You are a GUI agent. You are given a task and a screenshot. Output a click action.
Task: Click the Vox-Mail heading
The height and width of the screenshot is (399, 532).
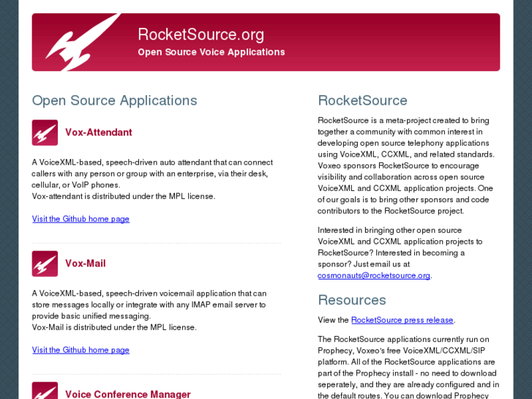click(85, 263)
